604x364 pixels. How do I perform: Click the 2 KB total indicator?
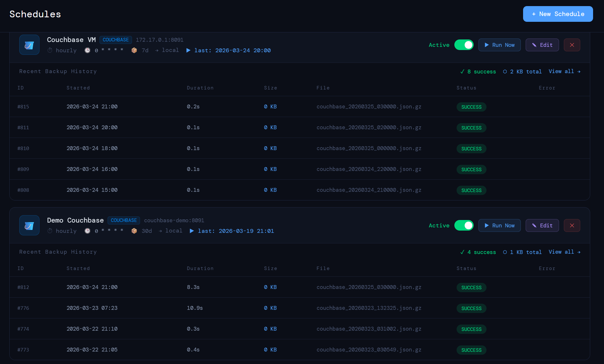tap(522, 72)
